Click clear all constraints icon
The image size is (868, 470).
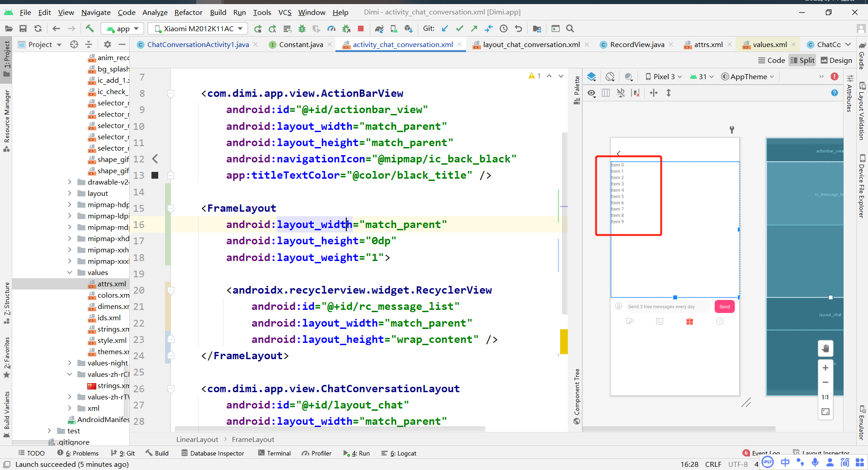pos(636,93)
